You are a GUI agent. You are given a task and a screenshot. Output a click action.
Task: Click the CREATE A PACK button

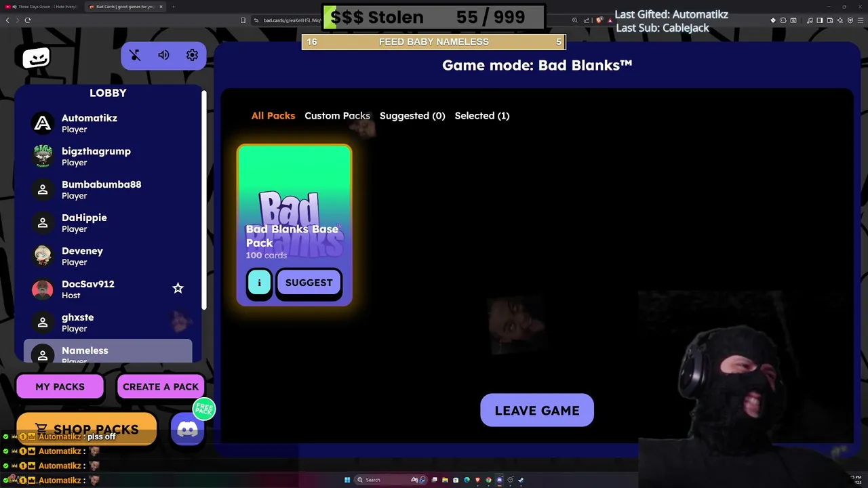point(161,386)
